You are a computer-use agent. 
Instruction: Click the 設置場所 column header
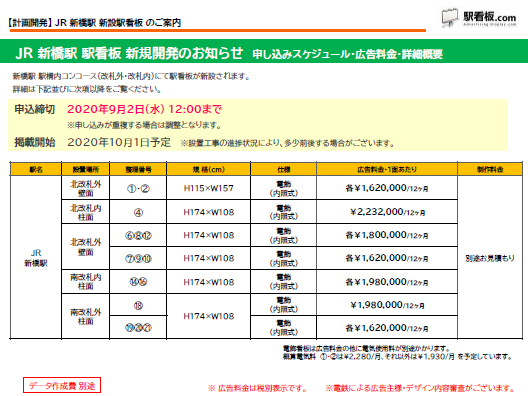pyautogui.click(x=86, y=169)
